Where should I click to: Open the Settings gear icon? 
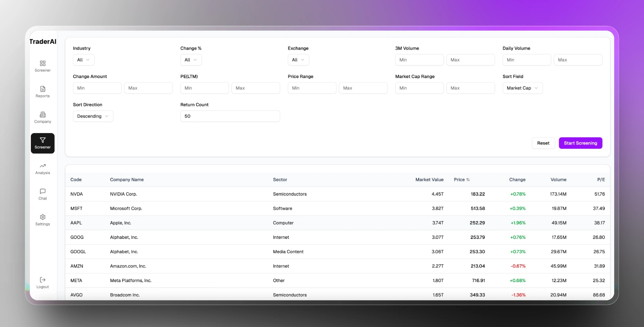click(x=43, y=217)
